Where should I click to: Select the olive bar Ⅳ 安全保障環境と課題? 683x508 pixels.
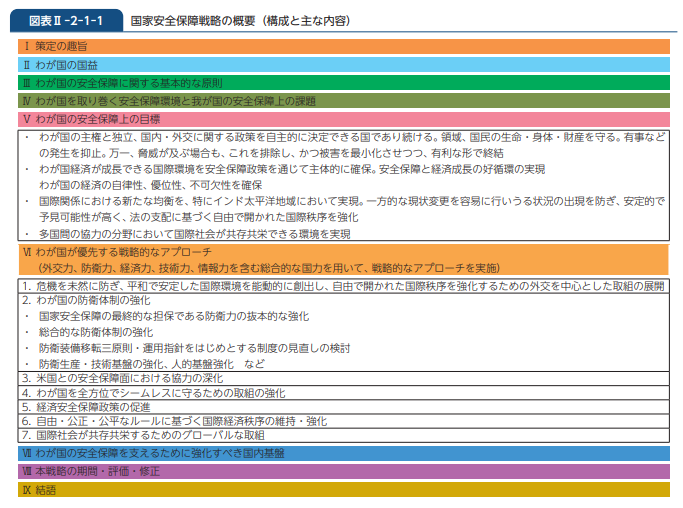(343, 101)
